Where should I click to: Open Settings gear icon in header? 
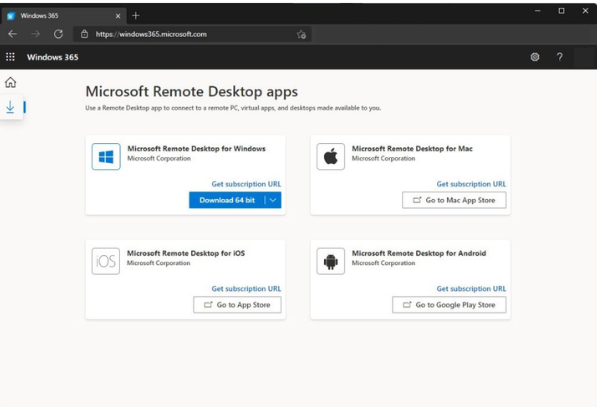coord(535,57)
